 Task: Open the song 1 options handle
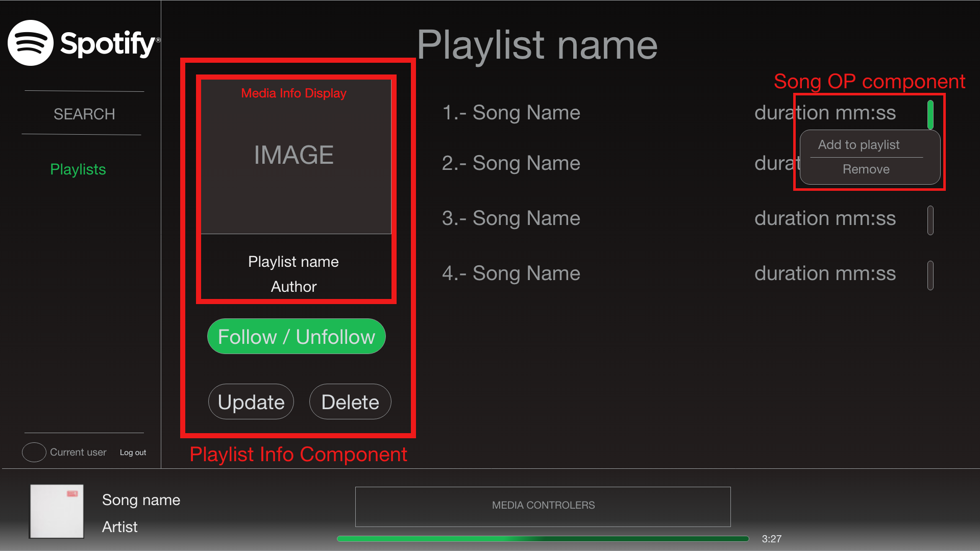(930, 114)
